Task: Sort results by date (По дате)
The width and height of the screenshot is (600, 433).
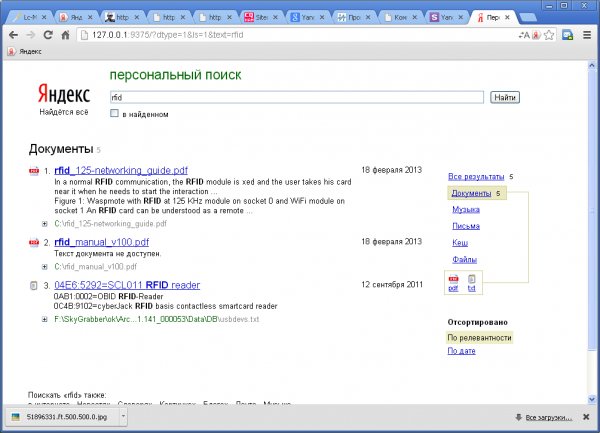Action: 461,352
